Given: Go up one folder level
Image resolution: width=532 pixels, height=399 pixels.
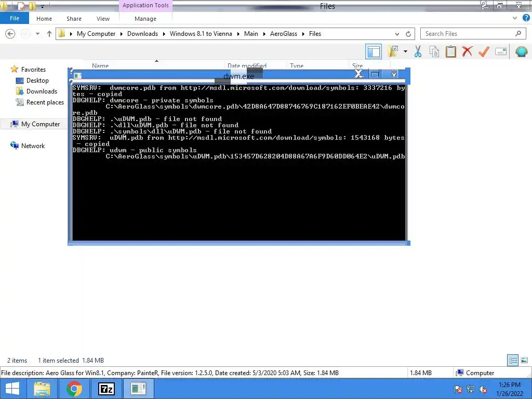Looking at the screenshot, I should coord(49,34).
